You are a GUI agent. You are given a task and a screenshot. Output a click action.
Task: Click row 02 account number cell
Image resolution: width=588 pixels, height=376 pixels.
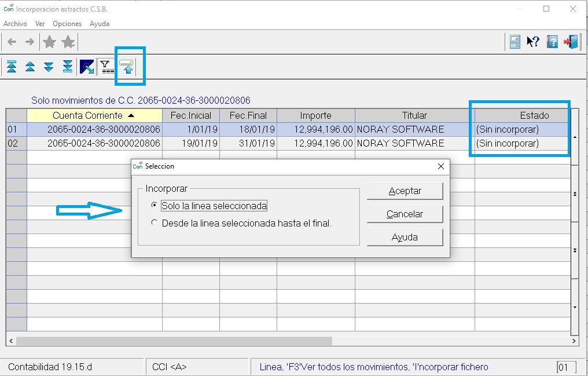pyautogui.click(x=94, y=143)
